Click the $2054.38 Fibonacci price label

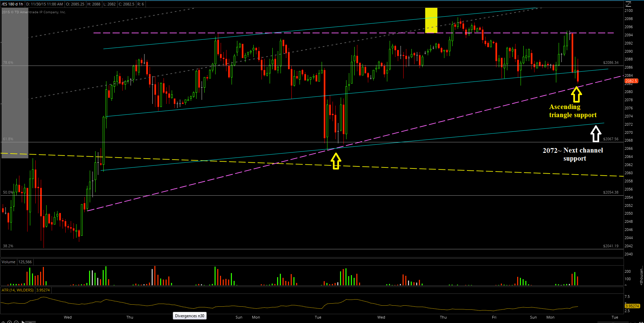(611, 193)
